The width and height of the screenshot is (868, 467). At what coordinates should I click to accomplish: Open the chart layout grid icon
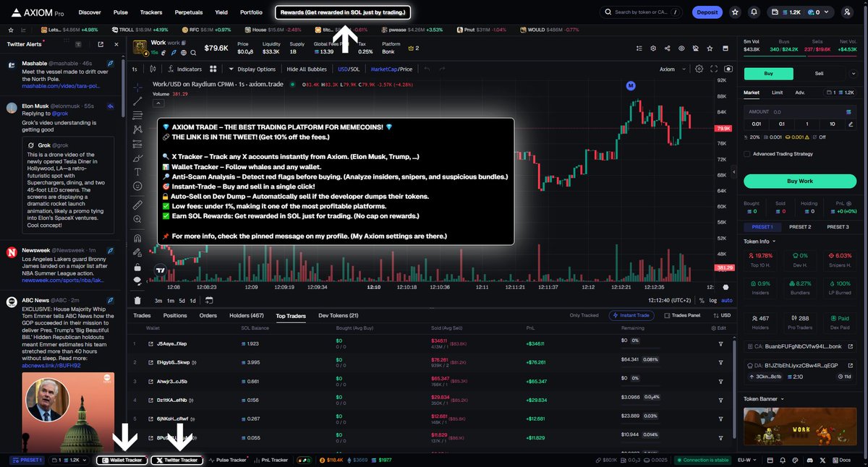[x=213, y=69]
